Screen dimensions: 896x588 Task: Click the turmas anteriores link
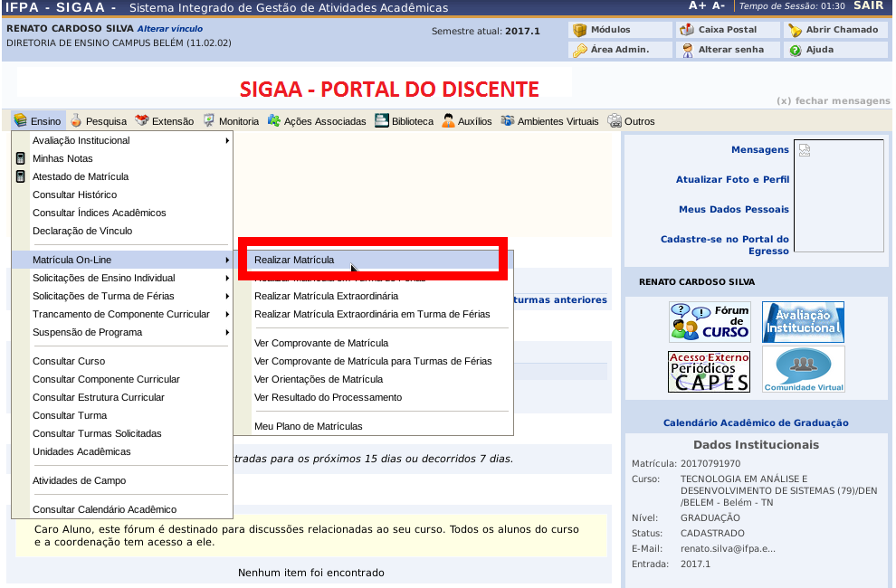click(560, 299)
